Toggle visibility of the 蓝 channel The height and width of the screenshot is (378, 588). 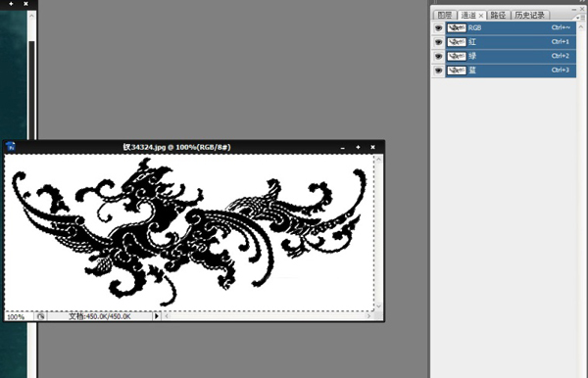tap(438, 71)
